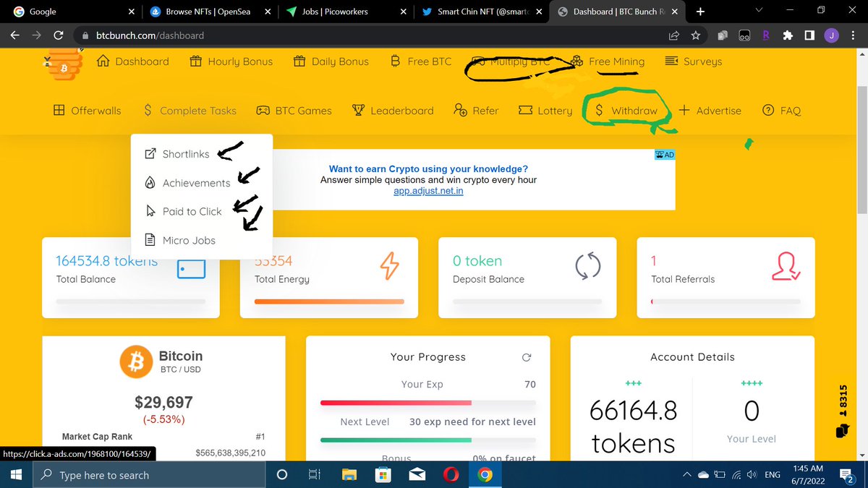Open Hourly Bonus page

231,61
